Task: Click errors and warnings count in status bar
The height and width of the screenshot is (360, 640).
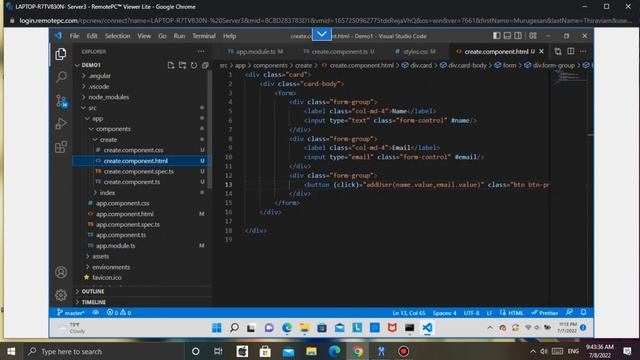Action: [x=119, y=313]
